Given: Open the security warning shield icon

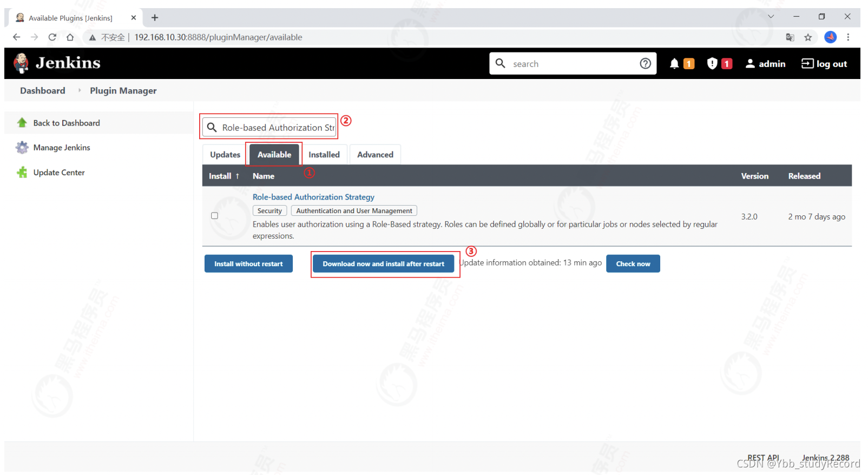Looking at the screenshot, I should [712, 63].
